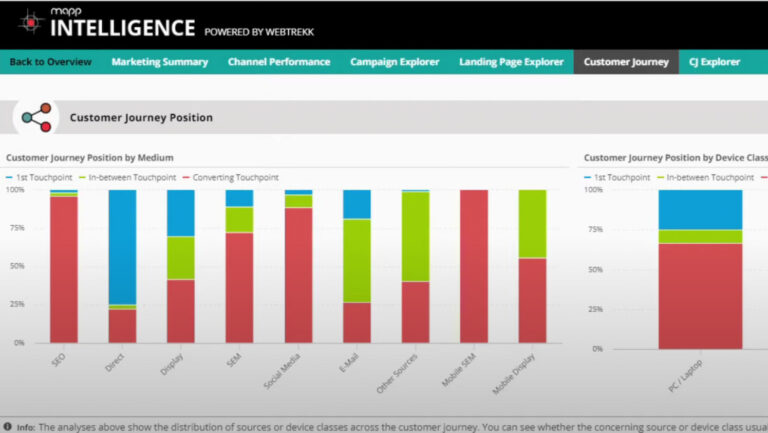Click the red Mobile SEM bar
This screenshot has height=433, width=768.
tap(474, 266)
